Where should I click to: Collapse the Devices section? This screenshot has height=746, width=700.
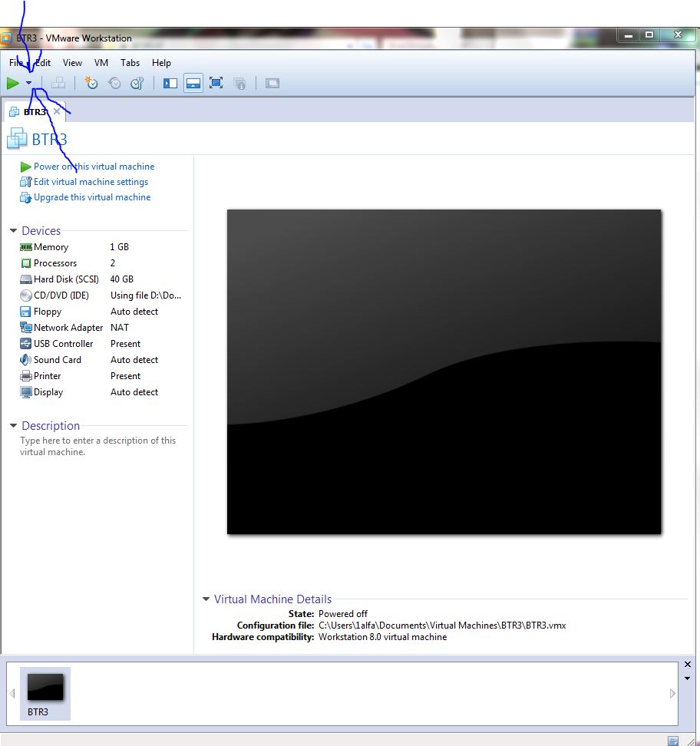tap(13, 231)
